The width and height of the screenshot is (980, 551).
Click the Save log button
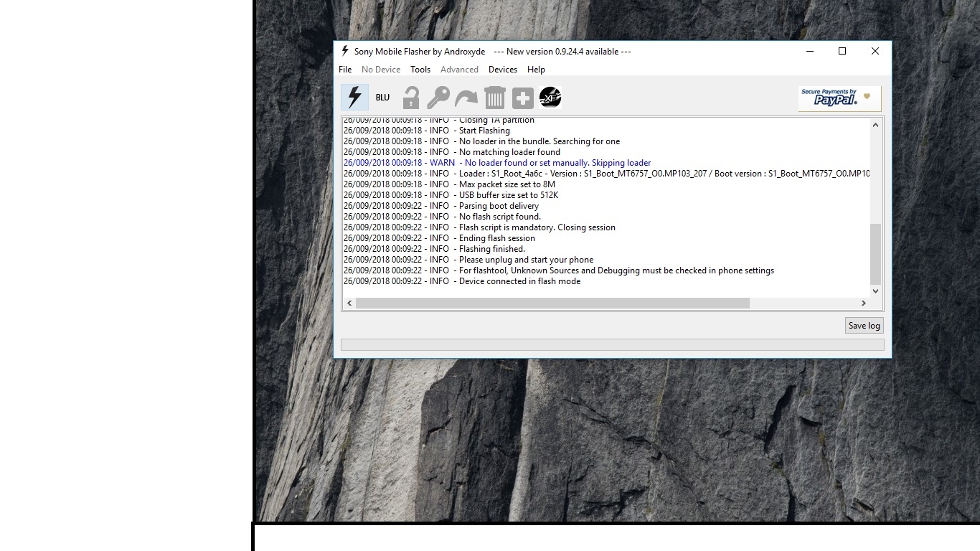tap(864, 326)
